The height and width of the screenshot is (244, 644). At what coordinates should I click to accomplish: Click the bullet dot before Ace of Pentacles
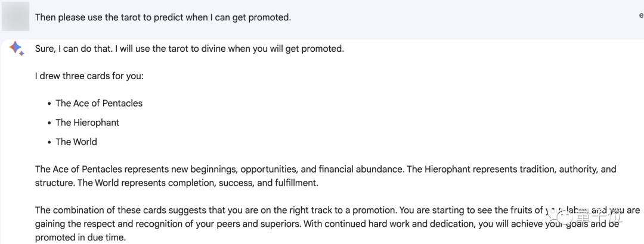click(49, 104)
